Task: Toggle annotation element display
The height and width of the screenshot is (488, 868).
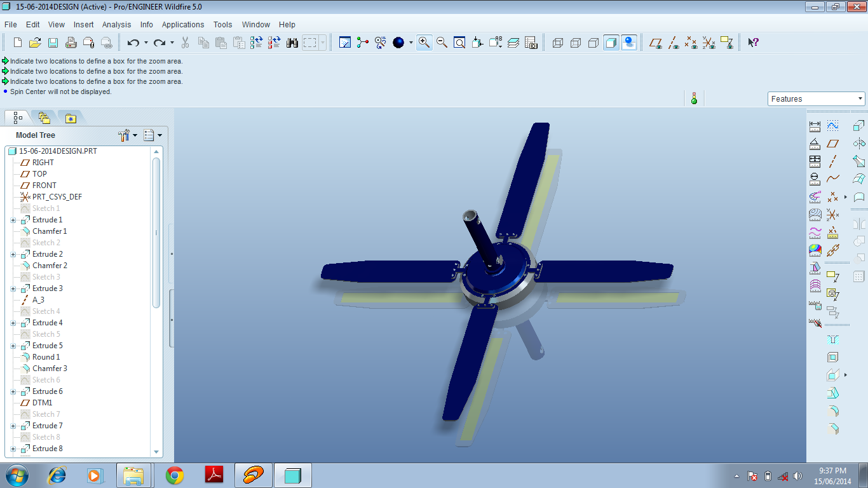Action: 727,43
